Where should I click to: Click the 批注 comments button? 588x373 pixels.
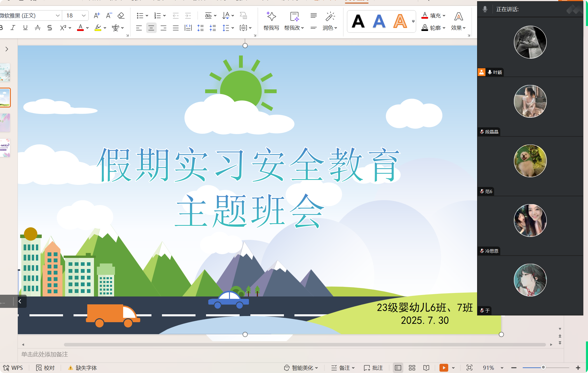[x=374, y=368]
